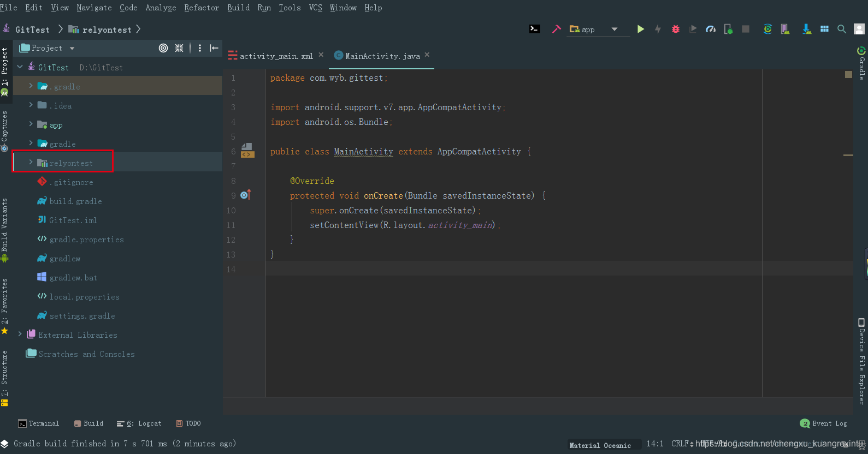Click the Run with Coverage icon
Screen dimensions: 868x454
click(x=693, y=29)
